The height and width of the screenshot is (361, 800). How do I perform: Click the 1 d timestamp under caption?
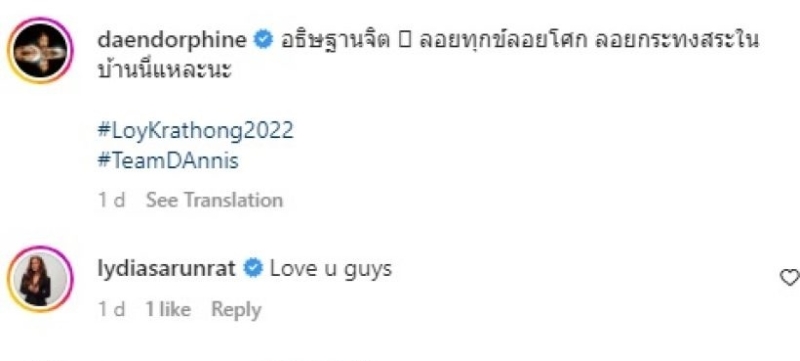point(112,200)
